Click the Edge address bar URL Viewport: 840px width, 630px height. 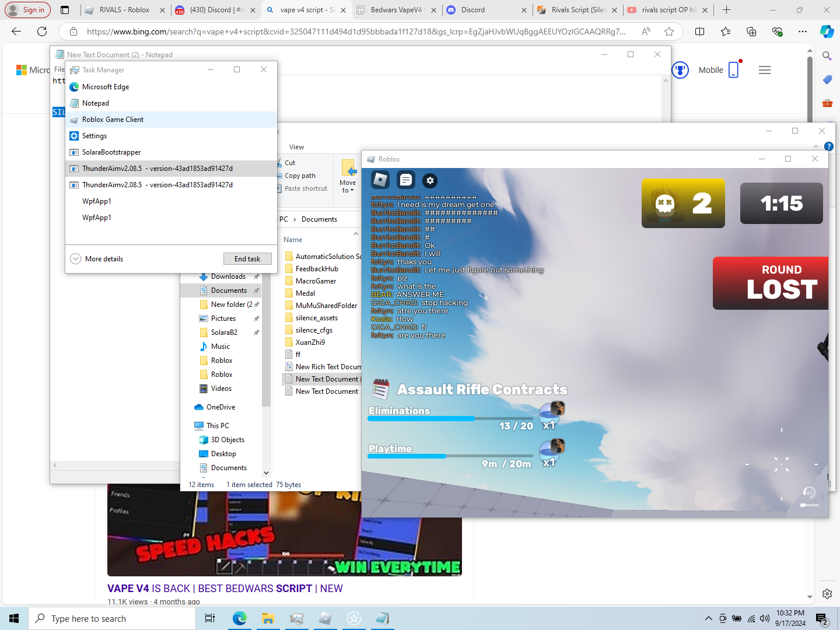click(356, 32)
